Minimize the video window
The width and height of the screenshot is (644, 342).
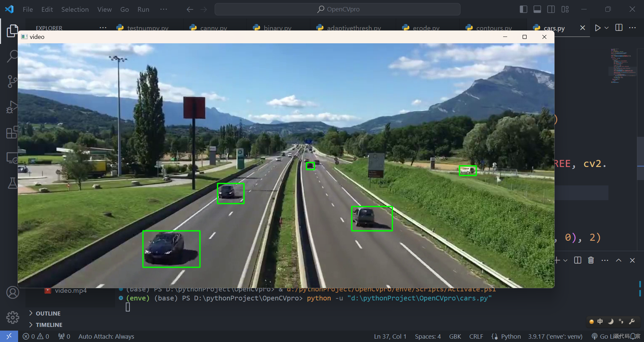point(505,37)
